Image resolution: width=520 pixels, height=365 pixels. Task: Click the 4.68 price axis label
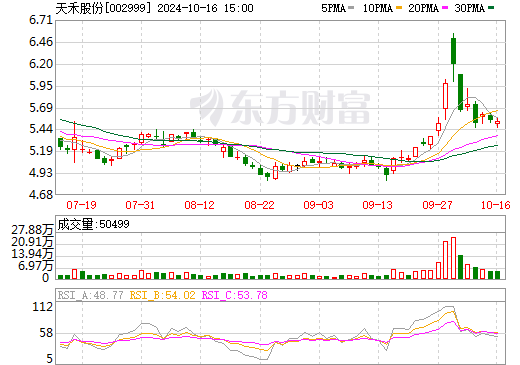(x=41, y=194)
